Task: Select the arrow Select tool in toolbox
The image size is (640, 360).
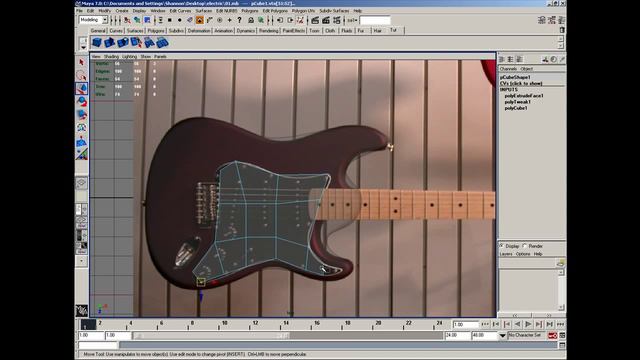Action: tap(81, 62)
